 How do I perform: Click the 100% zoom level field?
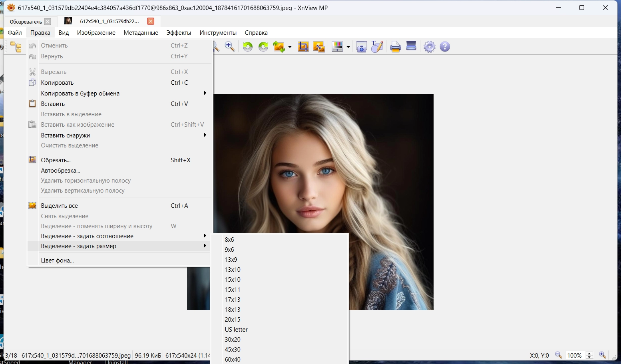click(574, 355)
